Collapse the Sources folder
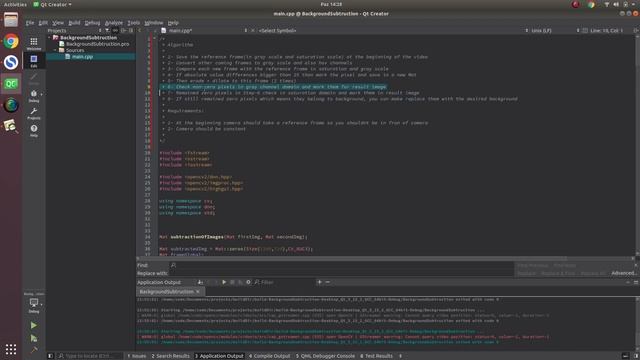The height and width of the screenshot is (360, 640). 56,50
